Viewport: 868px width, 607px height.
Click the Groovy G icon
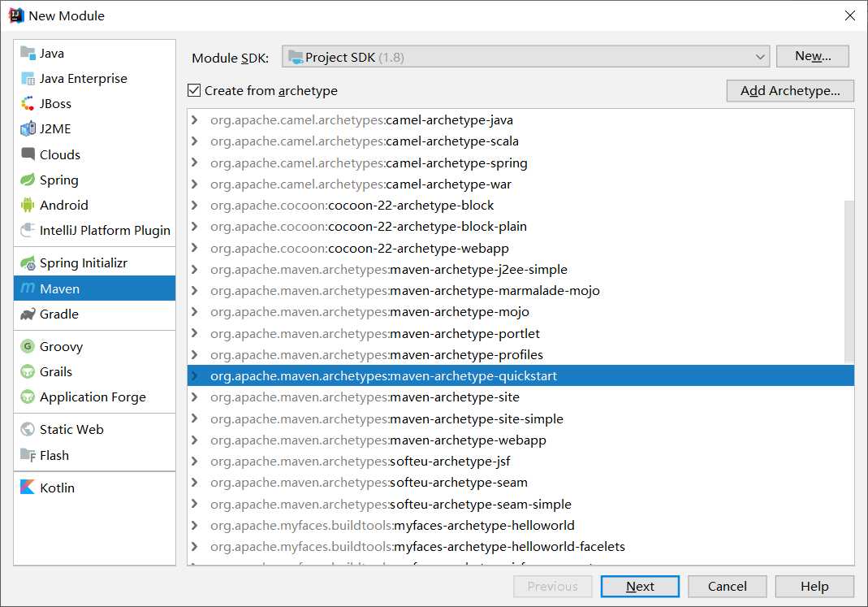tap(28, 346)
